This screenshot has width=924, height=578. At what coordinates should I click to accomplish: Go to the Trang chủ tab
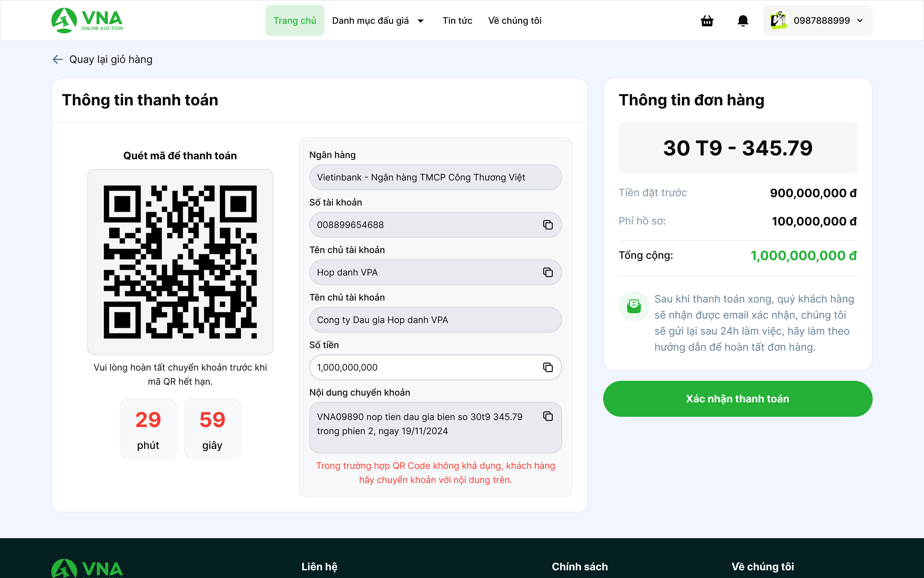point(295,21)
